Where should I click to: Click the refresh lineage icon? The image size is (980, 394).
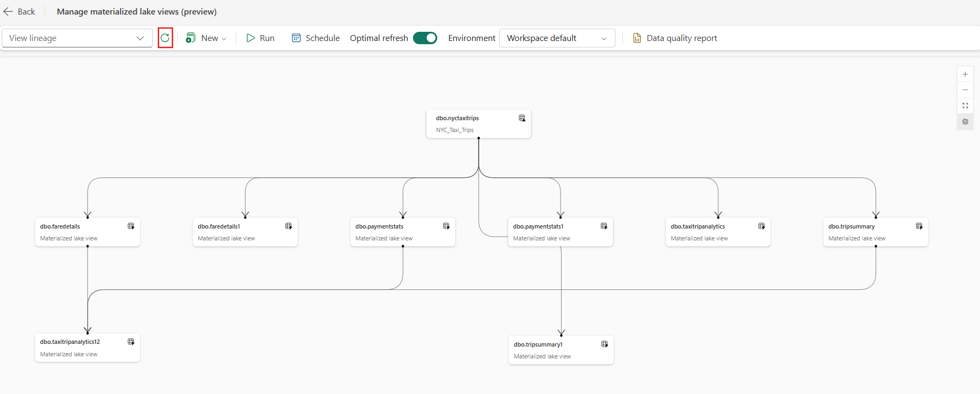click(x=165, y=38)
